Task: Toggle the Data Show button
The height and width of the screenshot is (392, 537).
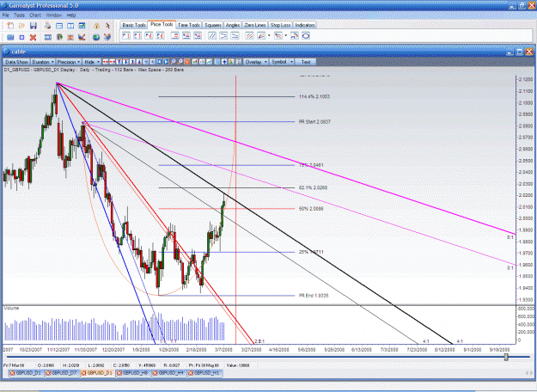Action: click(x=16, y=62)
